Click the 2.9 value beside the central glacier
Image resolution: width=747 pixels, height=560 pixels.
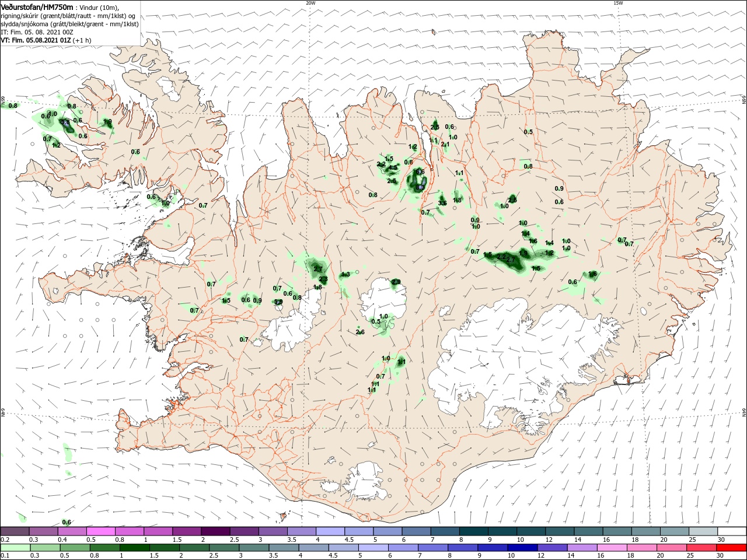pos(396,282)
